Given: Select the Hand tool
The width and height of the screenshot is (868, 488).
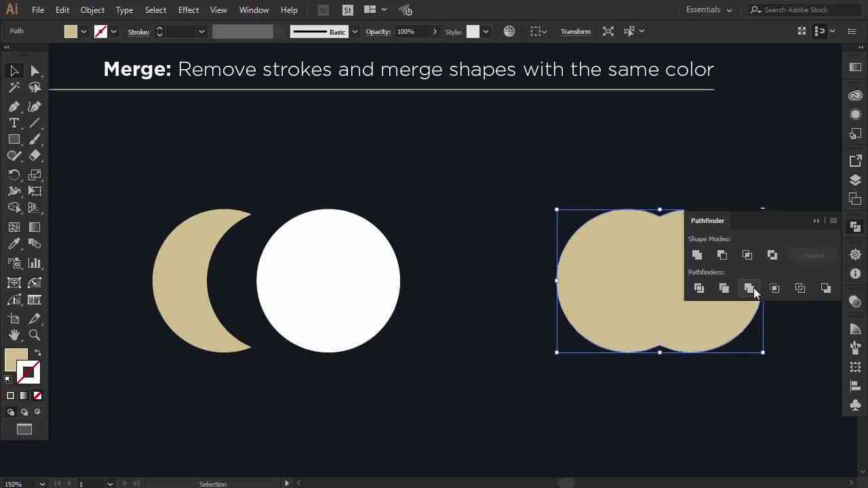Looking at the screenshot, I should (x=14, y=335).
